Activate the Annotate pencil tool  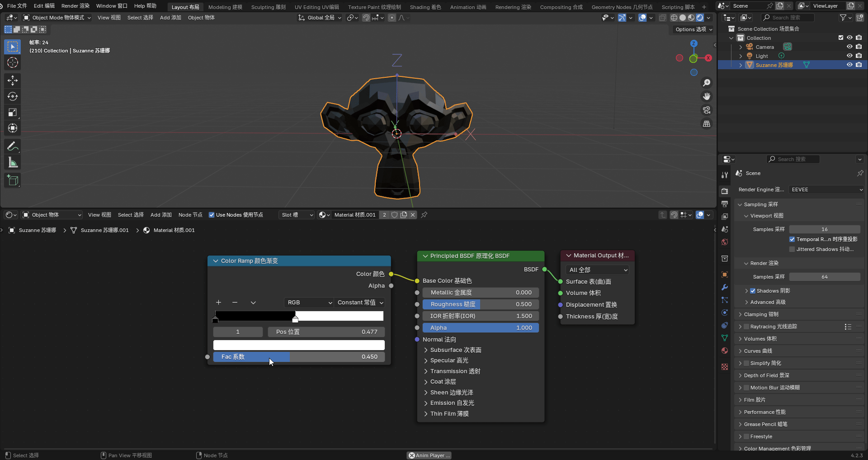pos(12,146)
